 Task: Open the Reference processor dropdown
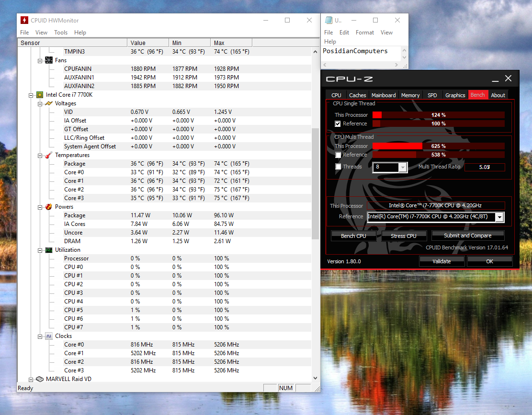pos(499,217)
